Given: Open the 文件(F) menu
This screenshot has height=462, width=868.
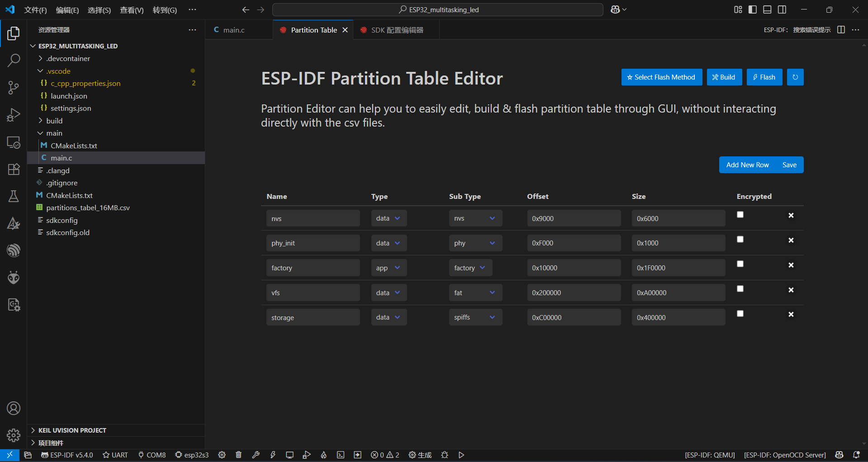Looking at the screenshot, I should click(x=35, y=10).
